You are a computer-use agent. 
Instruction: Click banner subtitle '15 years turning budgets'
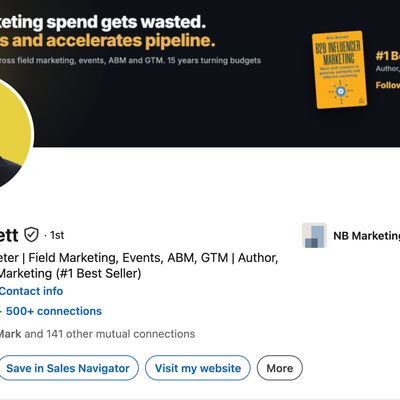tap(214, 60)
